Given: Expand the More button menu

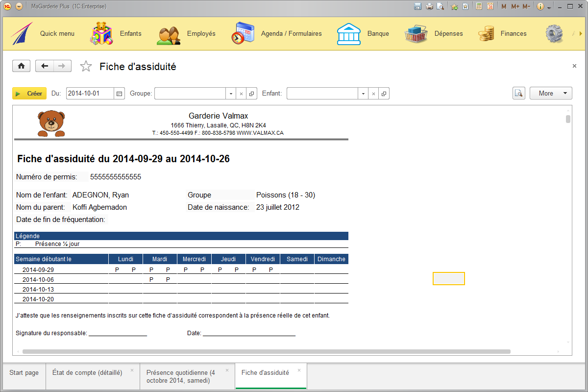Looking at the screenshot, I should (x=551, y=93).
